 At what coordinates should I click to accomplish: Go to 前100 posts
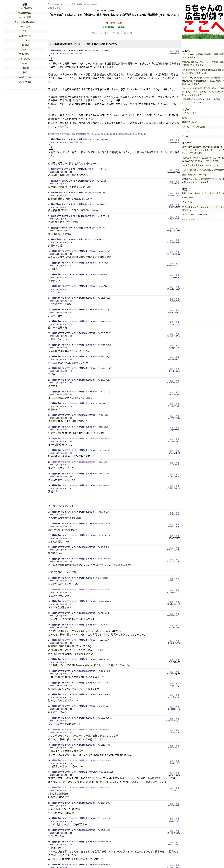click(105, 33)
